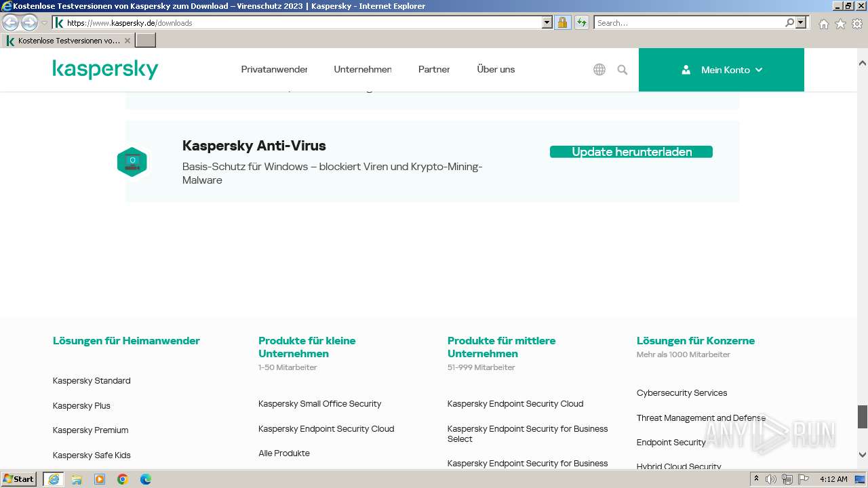Screen dimensions: 868x488
Task: Click Update herunterladen button
Action: [631, 152]
